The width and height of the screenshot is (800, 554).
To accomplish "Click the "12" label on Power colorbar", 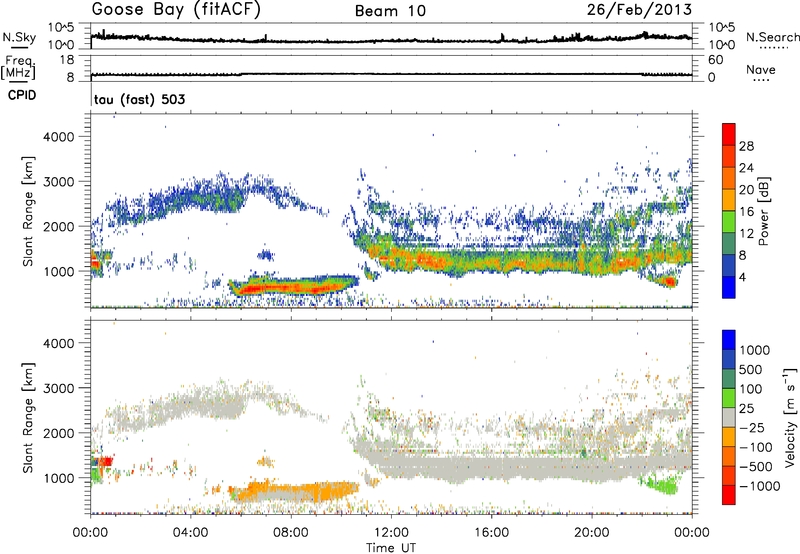I will point(746,234).
